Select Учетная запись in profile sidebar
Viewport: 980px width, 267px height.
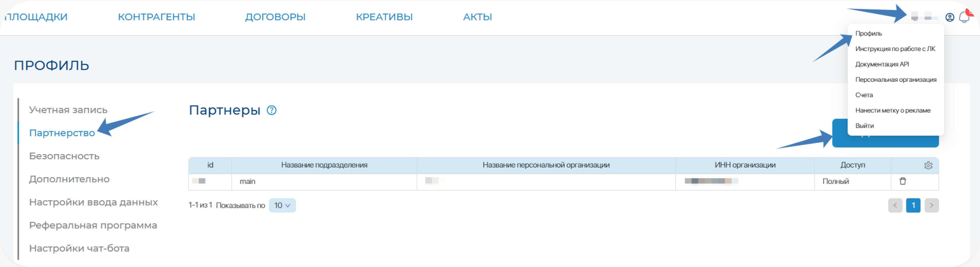68,110
